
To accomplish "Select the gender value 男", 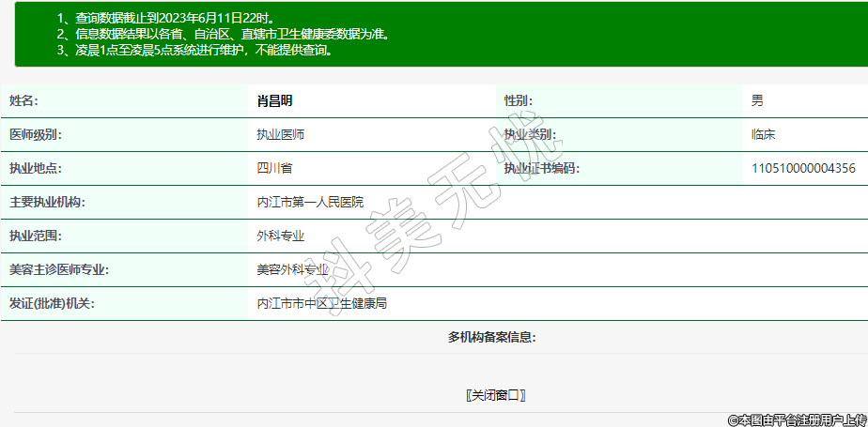I will 757,100.
